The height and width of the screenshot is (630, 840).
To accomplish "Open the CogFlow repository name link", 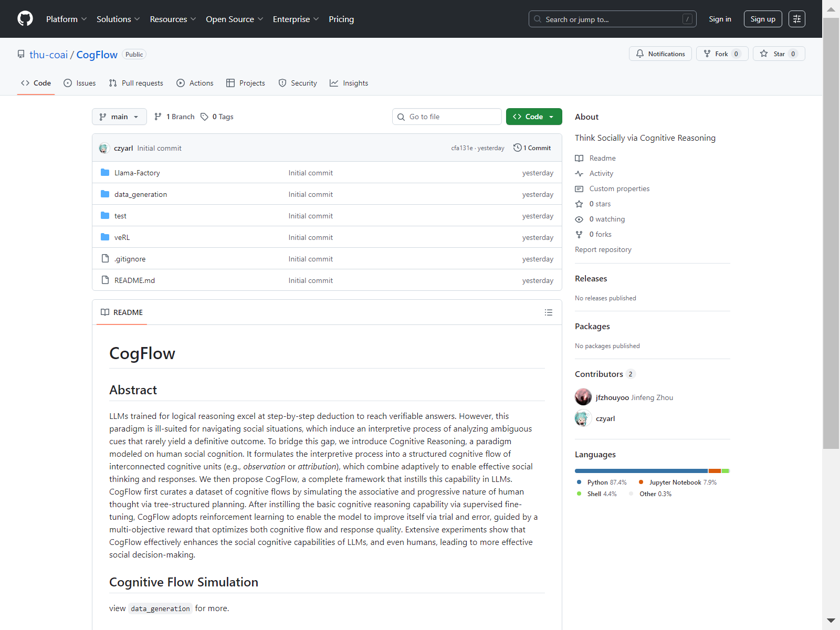I will [x=97, y=55].
